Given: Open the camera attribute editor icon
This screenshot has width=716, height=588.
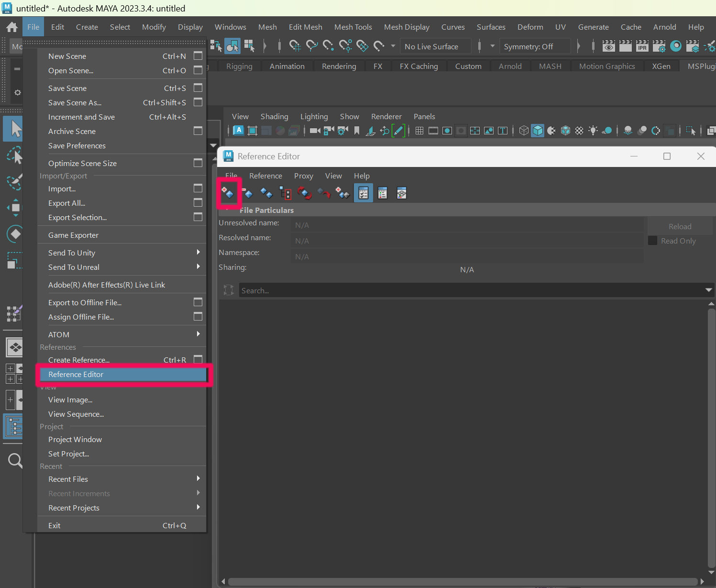Looking at the screenshot, I should pyautogui.click(x=341, y=130).
